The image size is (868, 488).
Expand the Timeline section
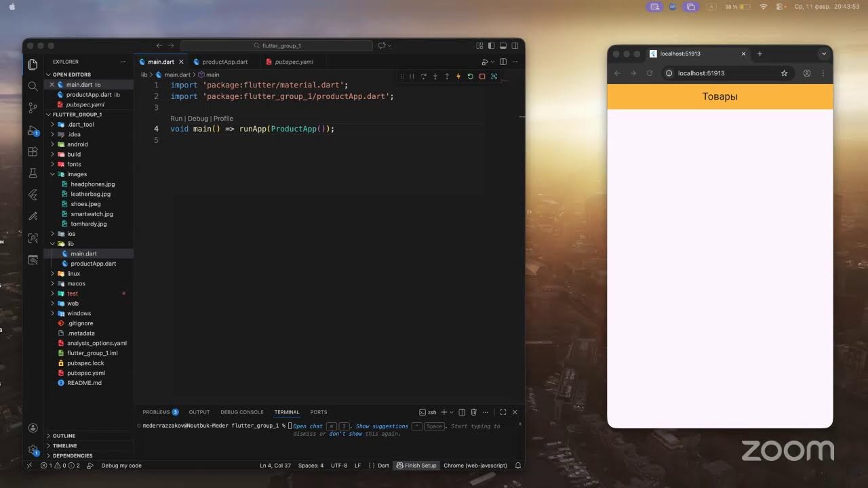tap(89, 446)
